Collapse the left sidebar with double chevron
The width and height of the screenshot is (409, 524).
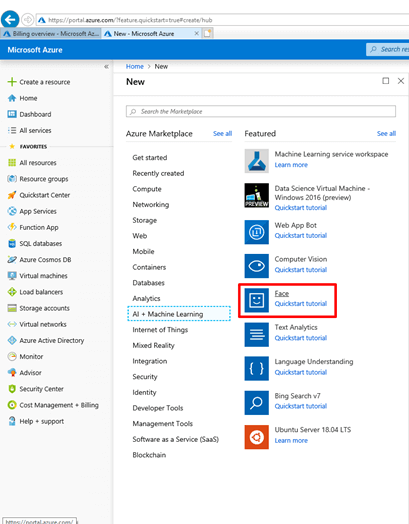(x=106, y=67)
